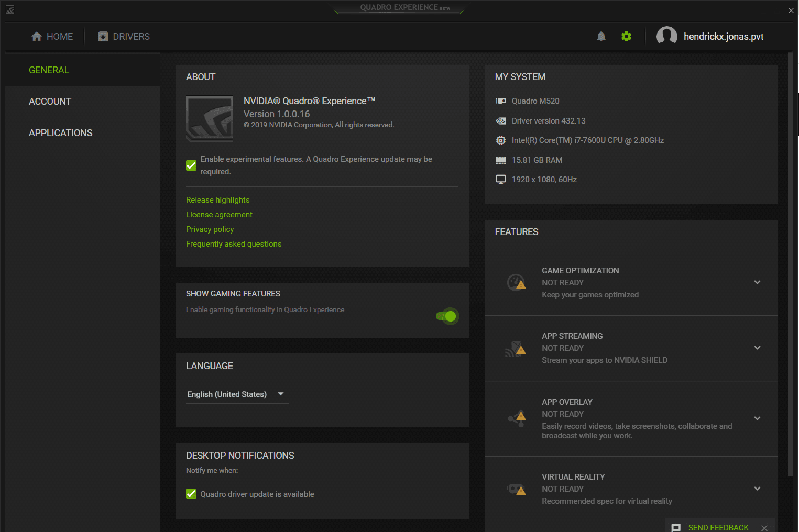Open the notifications bell icon

point(601,36)
